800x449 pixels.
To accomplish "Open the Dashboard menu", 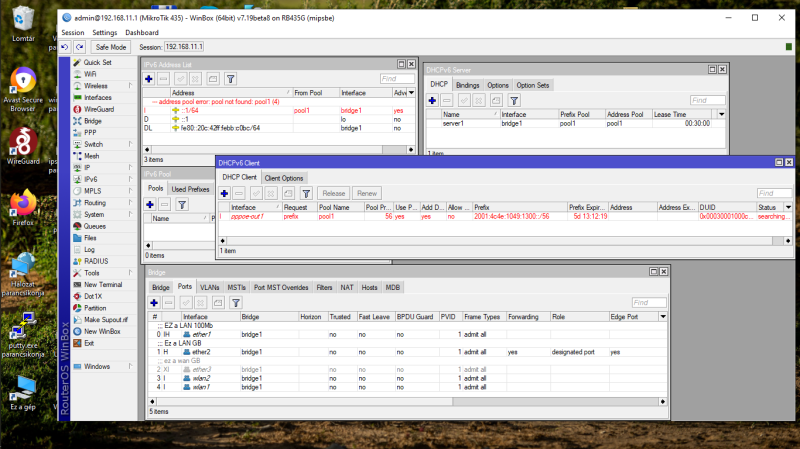I will point(142,33).
